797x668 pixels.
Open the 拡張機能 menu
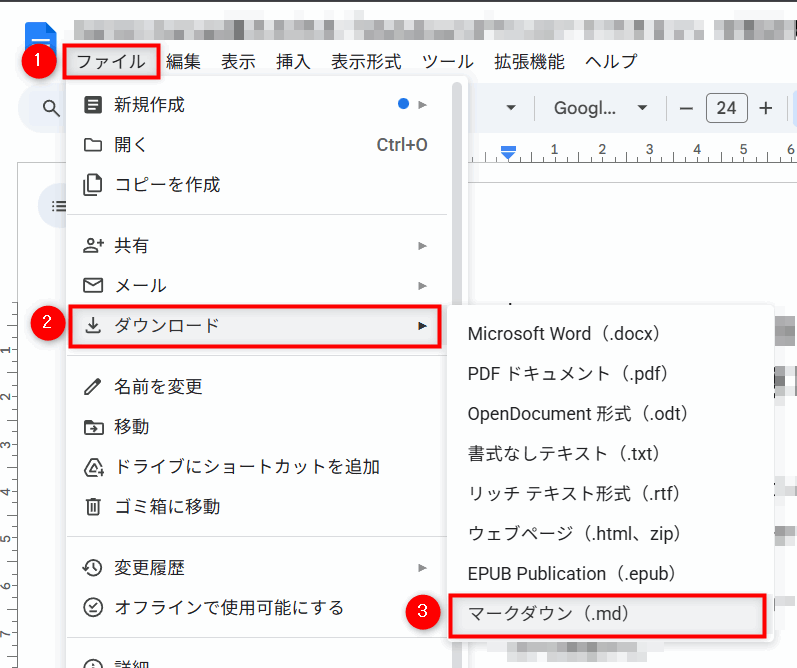(x=529, y=62)
